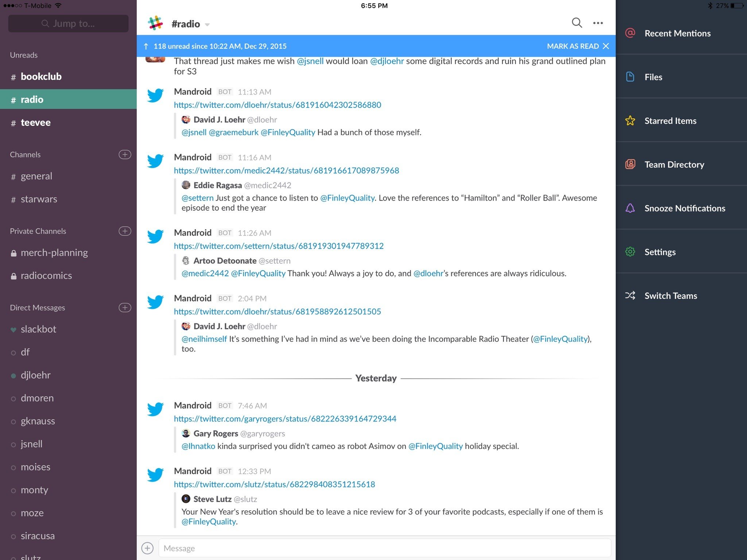747x560 pixels.
Task: Open the Files menu item
Action: click(653, 77)
